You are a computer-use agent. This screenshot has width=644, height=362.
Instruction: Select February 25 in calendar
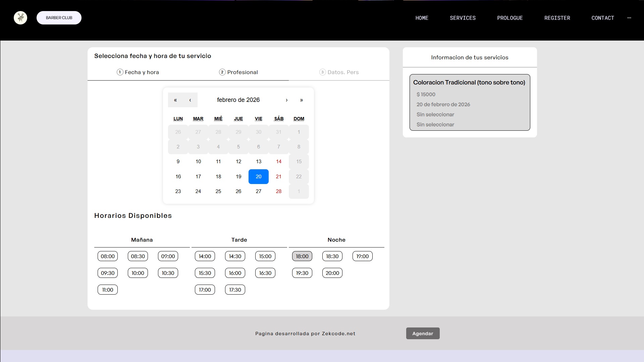click(x=218, y=191)
